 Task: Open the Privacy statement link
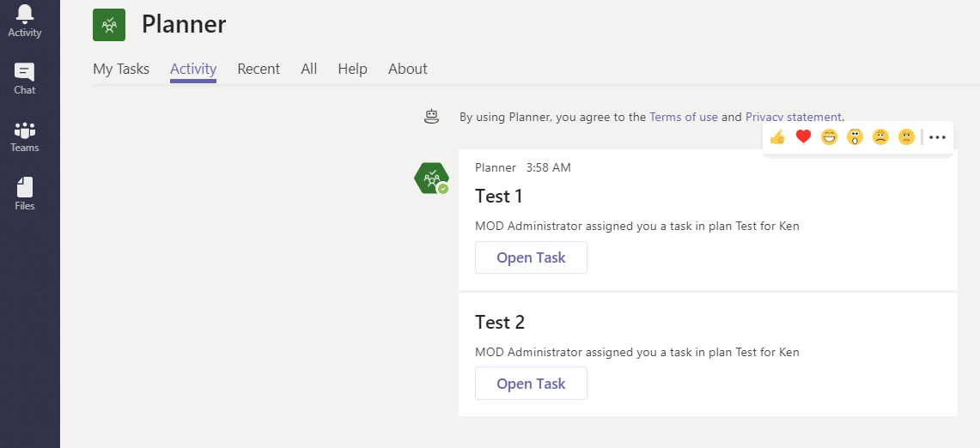coord(793,117)
